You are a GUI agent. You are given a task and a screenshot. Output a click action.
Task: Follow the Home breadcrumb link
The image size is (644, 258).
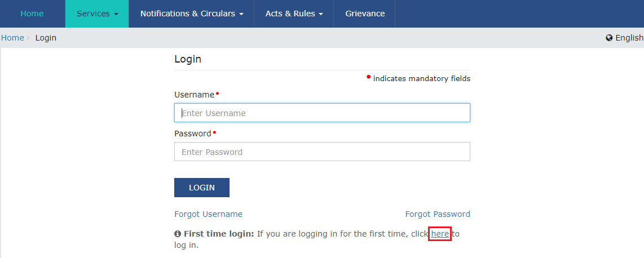(12, 38)
